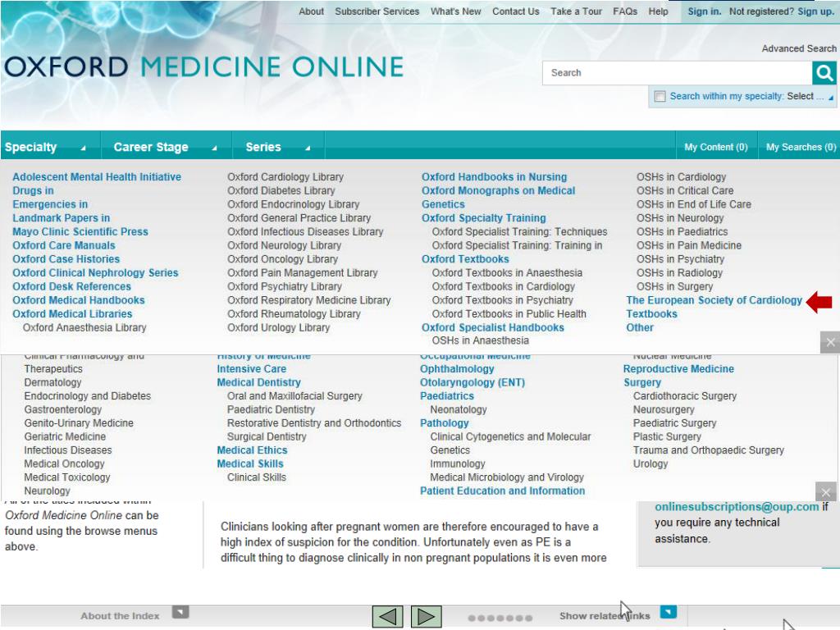The image size is (840, 630).
Task: Select OSHs in Anaesthesia
Action: point(481,340)
